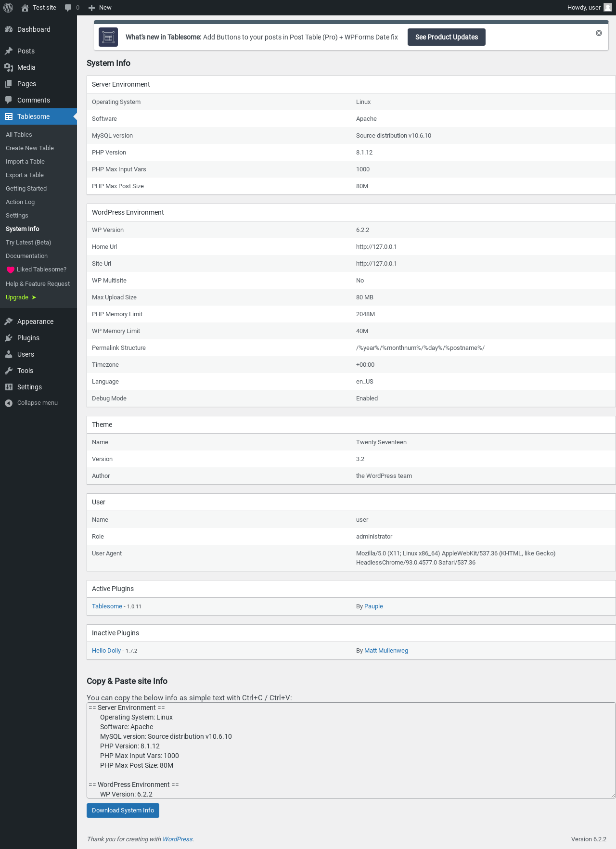Open the Appearance menu

tap(35, 322)
